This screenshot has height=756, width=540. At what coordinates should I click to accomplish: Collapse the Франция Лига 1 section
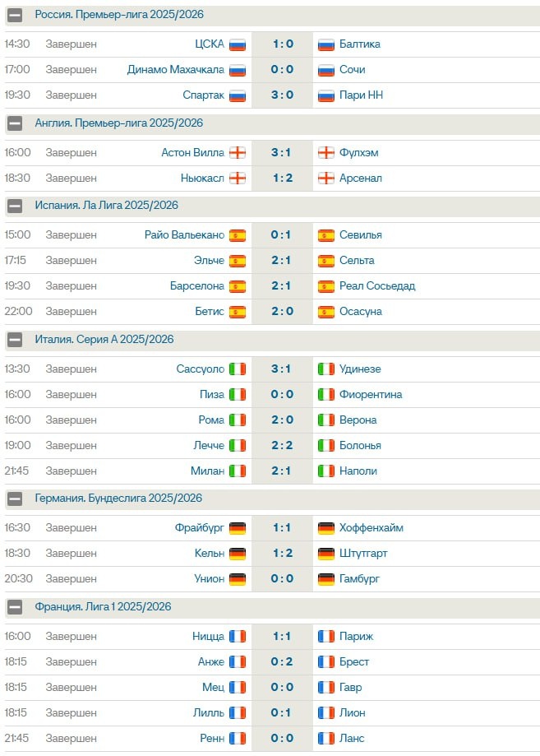15,607
